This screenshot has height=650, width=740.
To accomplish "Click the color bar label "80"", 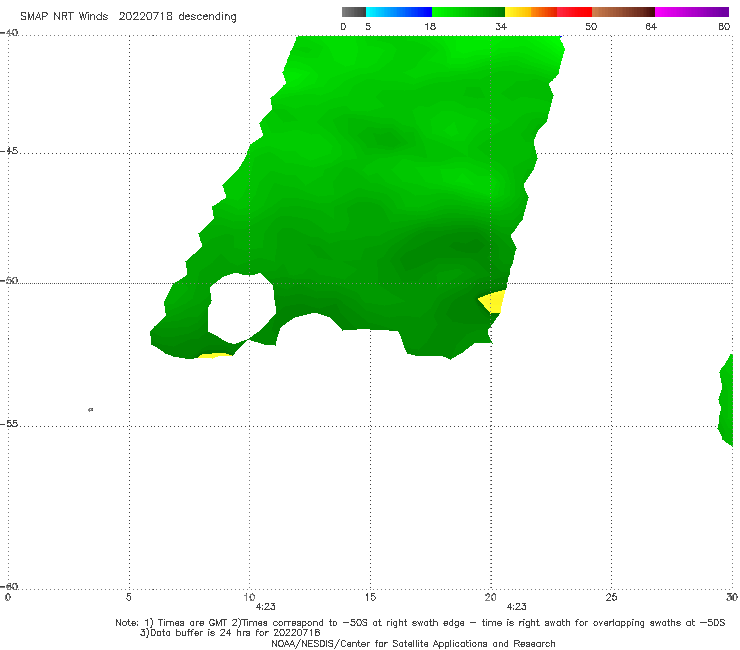I will pos(724,26).
